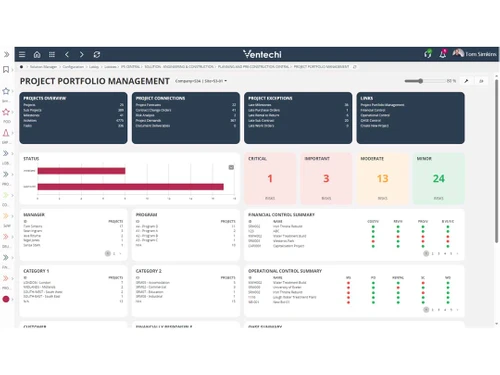Expand the blue star sidebar item chevron
500x375 pixels.
click(x=12, y=91)
